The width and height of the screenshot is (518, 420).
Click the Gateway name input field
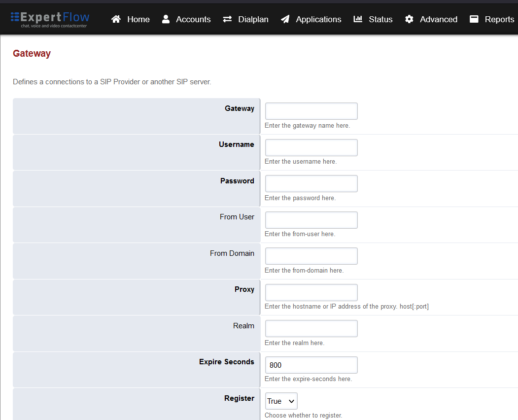coord(311,111)
